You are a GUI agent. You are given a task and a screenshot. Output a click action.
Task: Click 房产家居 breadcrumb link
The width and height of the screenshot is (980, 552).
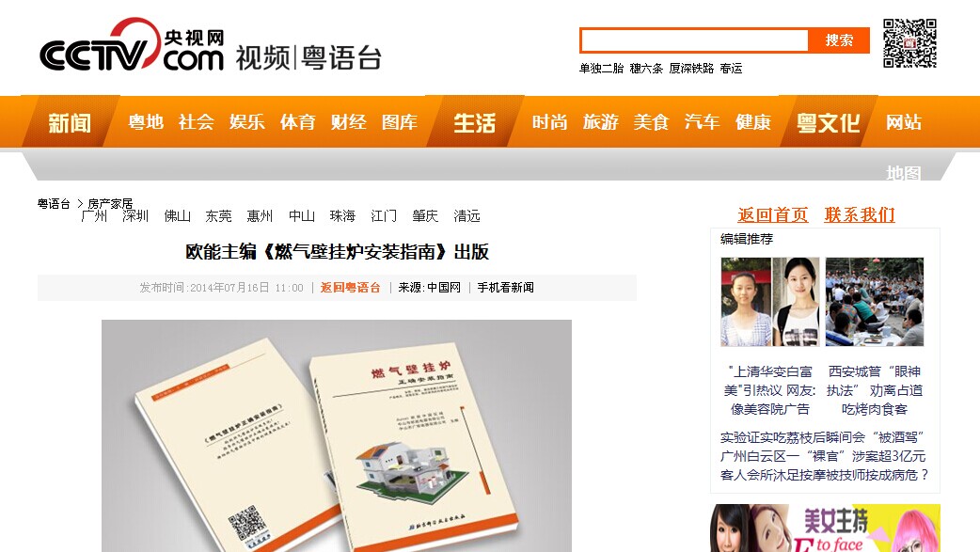pos(110,204)
